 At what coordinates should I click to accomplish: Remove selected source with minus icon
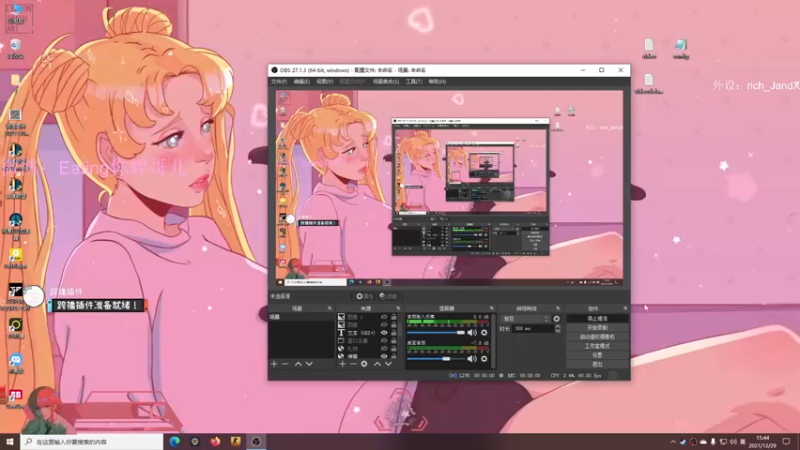[353, 364]
